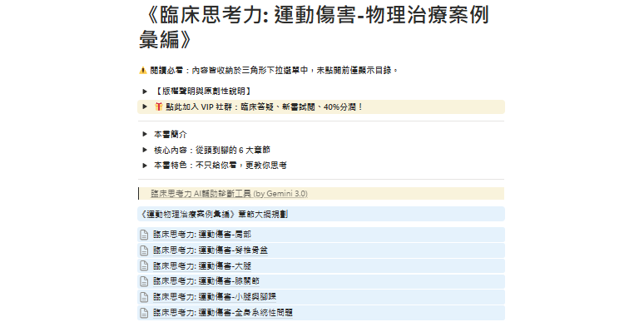Click the 核心內容：從頭到腳的 6 大章節 text

click(212, 150)
